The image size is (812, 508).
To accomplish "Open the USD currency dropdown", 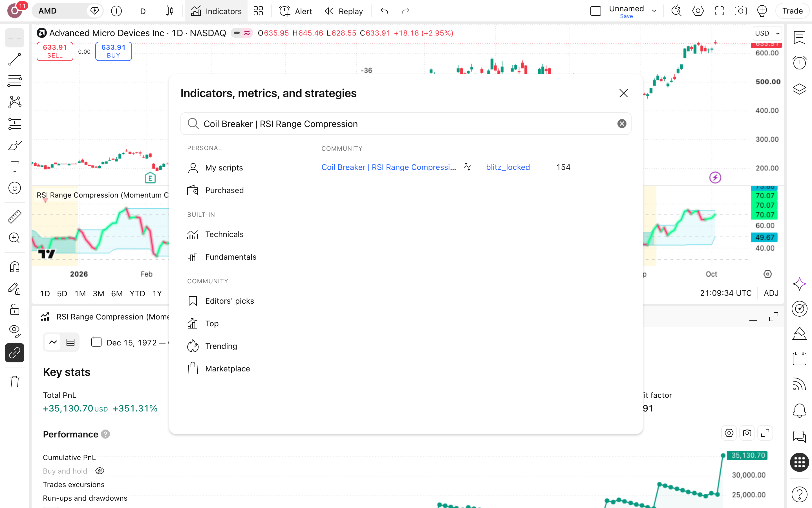I will click(x=767, y=33).
